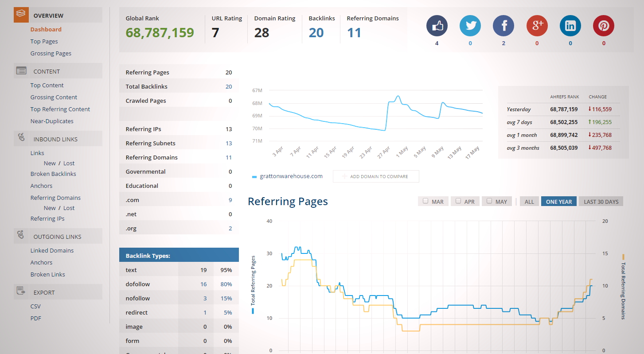644x354 pixels.
Task: Open Broken Backlinks in the sidebar
Action: pos(53,174)
